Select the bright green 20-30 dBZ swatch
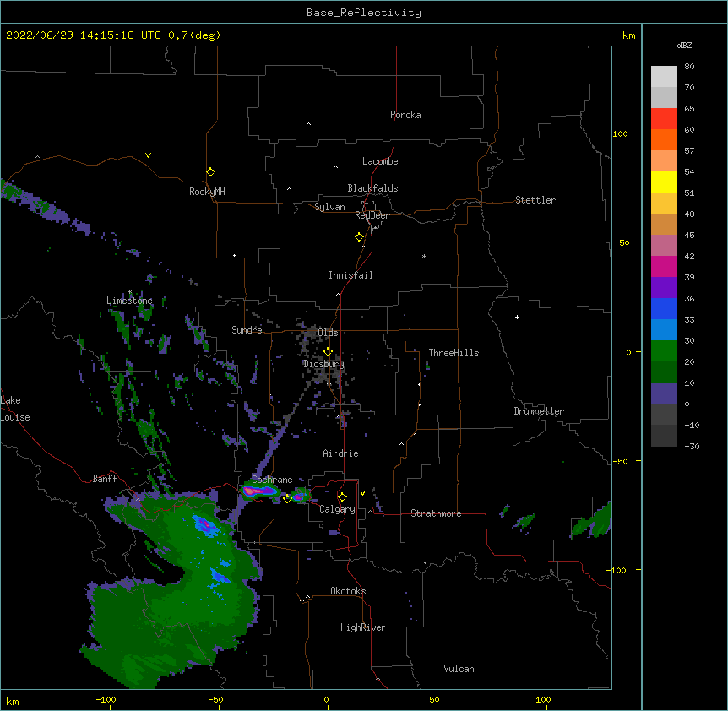Screen dimensions: 728x711 664,351
